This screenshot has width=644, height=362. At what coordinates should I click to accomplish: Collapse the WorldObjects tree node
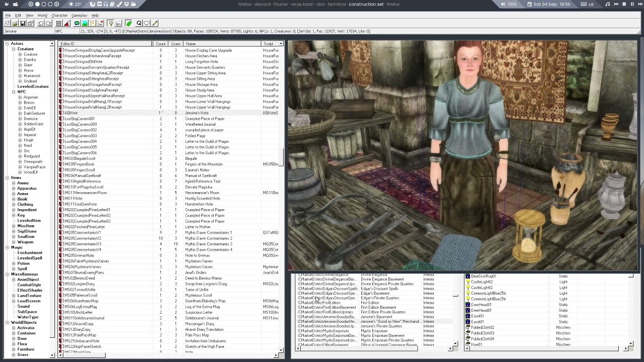[7, 322]
